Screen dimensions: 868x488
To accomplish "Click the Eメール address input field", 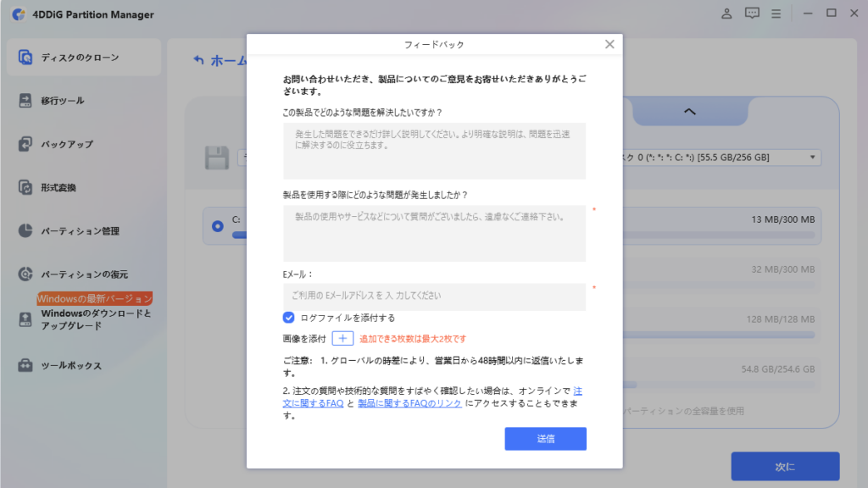I will click(434, 297).
